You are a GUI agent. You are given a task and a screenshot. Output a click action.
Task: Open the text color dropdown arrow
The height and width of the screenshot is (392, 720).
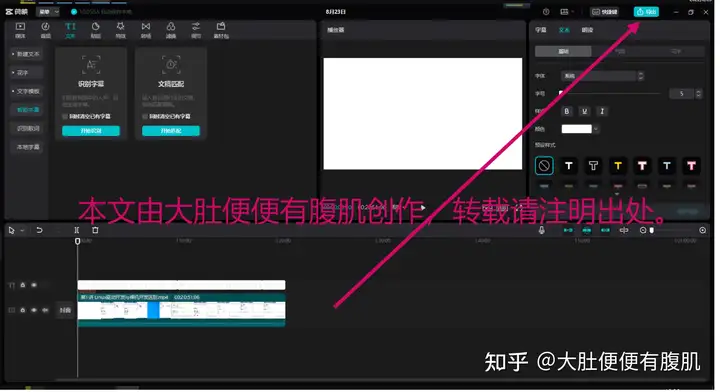[x=596, y=129]
